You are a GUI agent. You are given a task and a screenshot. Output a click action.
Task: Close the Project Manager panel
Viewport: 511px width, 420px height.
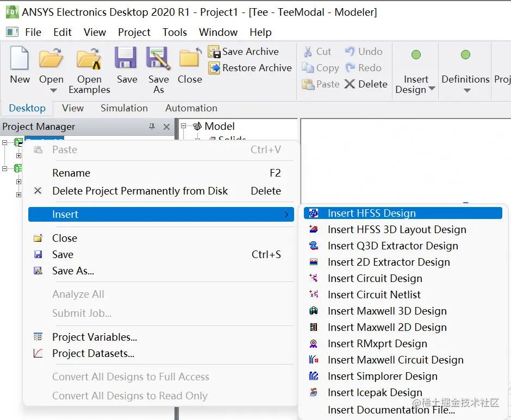pos(166,127)
